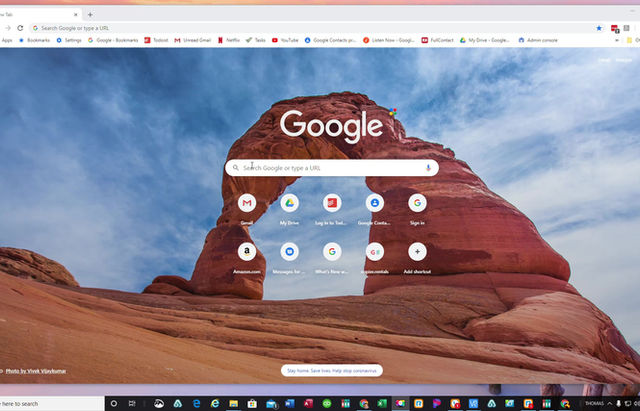Open the Apps bookmark

point(7,40)
